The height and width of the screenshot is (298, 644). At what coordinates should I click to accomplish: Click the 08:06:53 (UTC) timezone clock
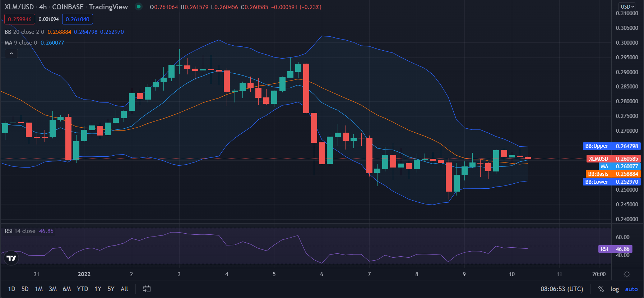[562, 289]
